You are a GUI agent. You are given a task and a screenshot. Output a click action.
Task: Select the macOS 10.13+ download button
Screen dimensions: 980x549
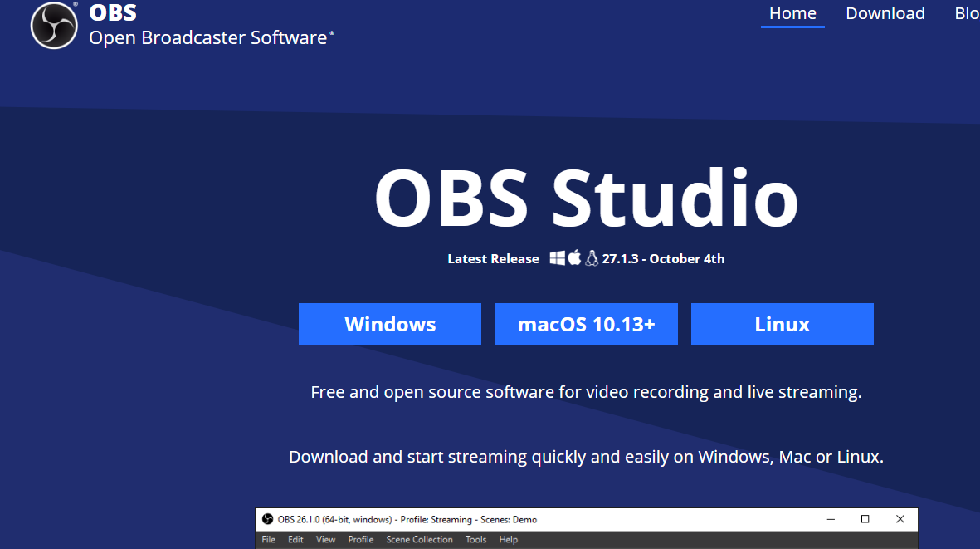[586, 324]
